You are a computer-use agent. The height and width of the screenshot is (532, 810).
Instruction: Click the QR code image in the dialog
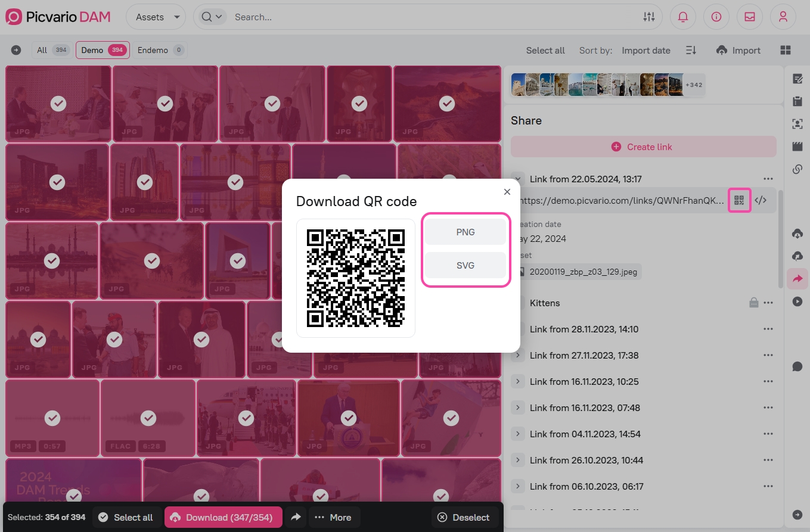(356, 278)
